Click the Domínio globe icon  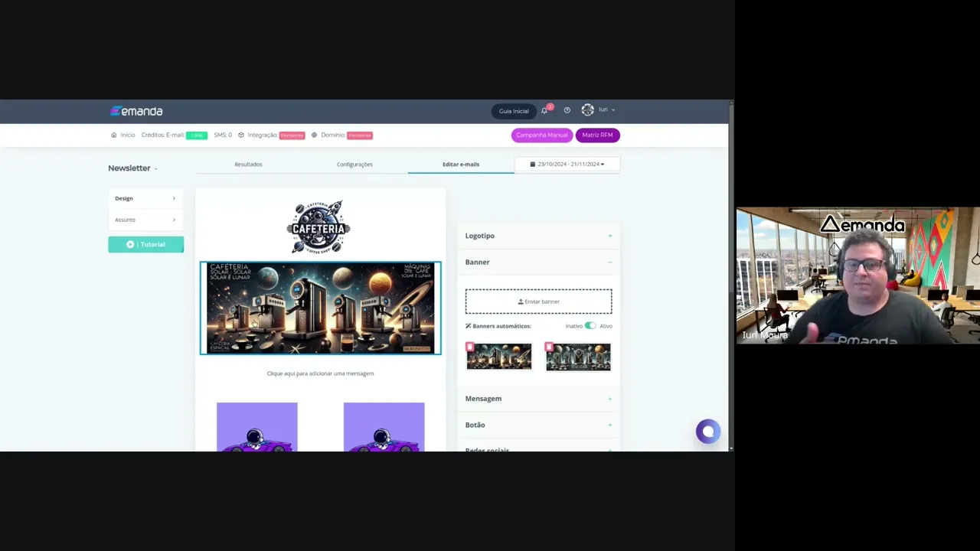pos(314,135)
